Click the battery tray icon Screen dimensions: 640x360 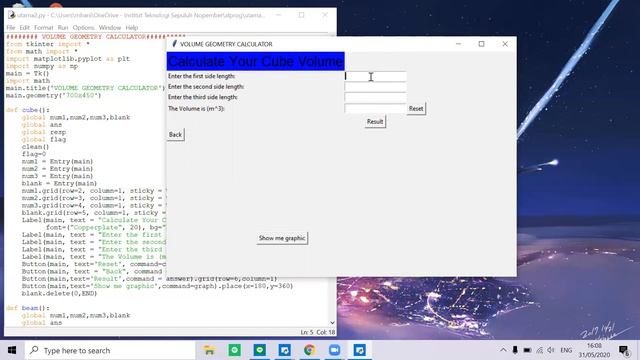(x=527, y=350)
